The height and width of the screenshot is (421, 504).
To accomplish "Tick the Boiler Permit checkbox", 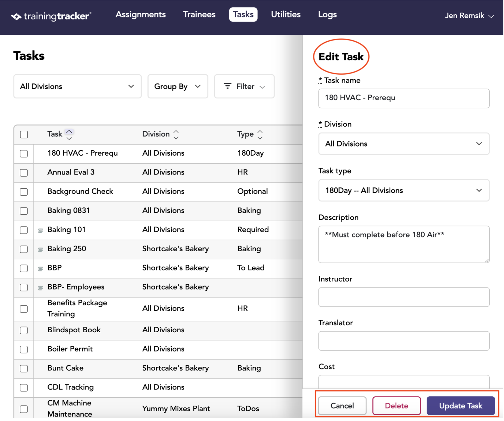I will 24,349.
